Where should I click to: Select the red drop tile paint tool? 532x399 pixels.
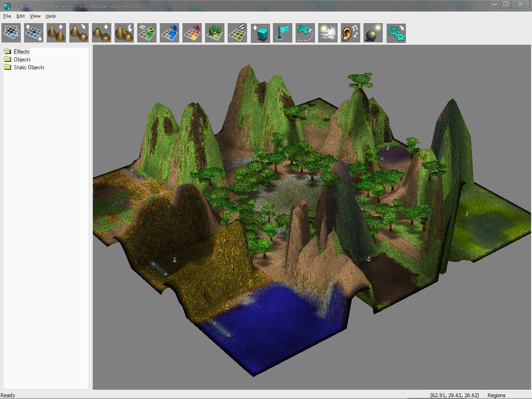192,33
